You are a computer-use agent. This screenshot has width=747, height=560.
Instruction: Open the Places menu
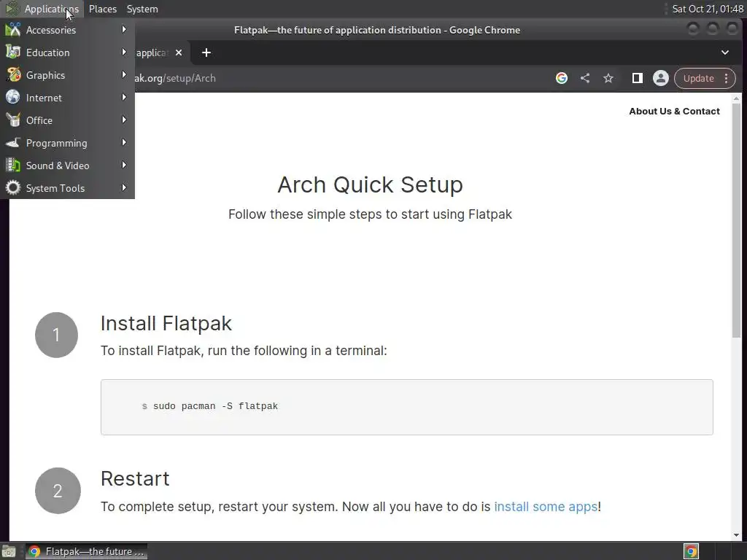(103, 9)
